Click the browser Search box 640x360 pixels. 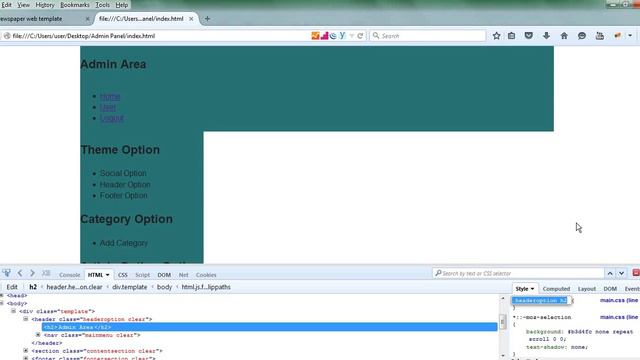click(x=428, y=36)
